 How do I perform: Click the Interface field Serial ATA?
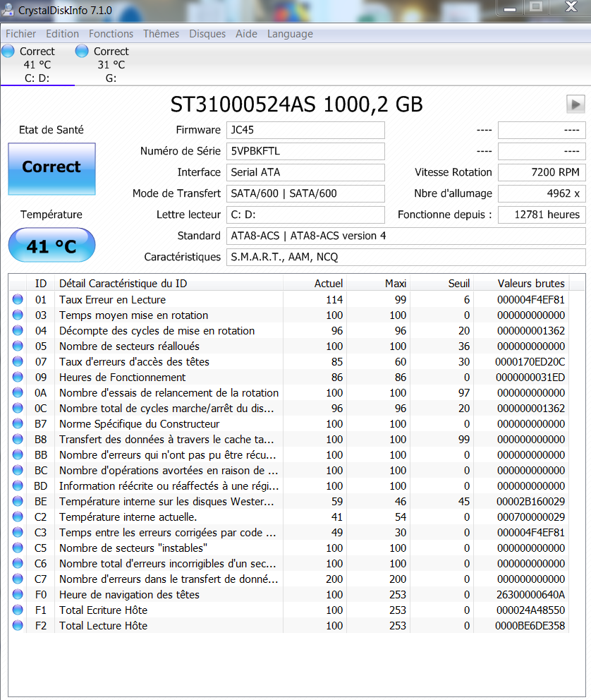pyautogui.click(x=305, y=172)
